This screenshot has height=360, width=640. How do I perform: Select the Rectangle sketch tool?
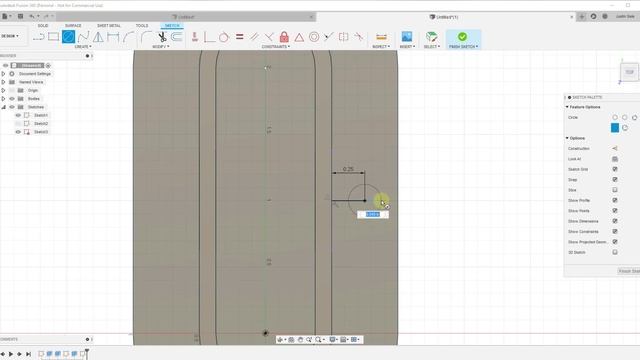point(53,37)
